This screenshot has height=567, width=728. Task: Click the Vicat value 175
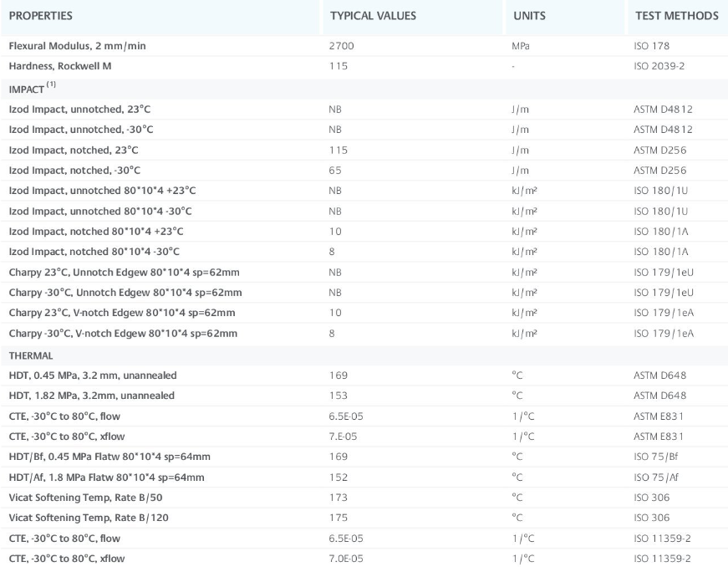pyautogui.click(x=339, y=518)
